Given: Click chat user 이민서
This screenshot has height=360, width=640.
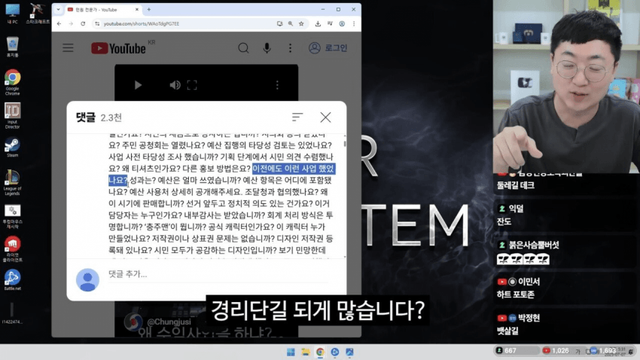Looking at the screenshot, I should [529, 282].
